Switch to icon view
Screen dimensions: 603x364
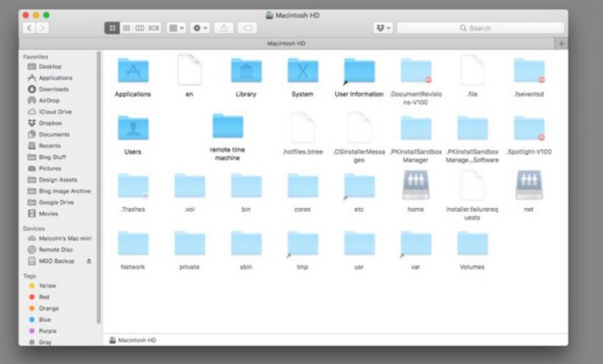tap(112, 28)
